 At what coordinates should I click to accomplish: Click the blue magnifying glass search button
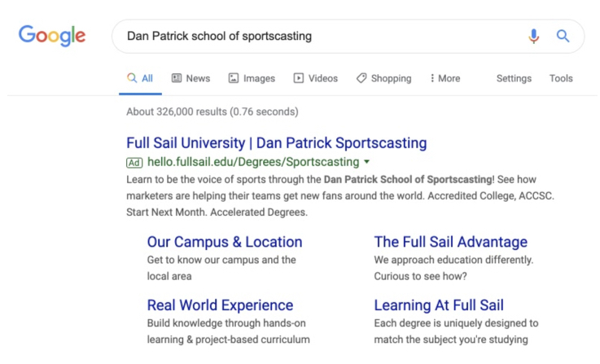coord(563,36)
